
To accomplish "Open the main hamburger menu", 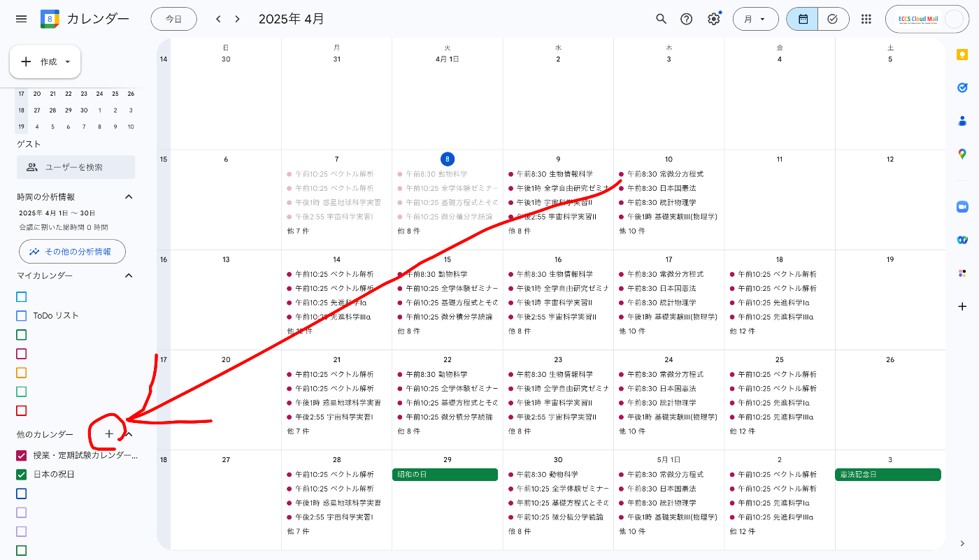I will [x=21, y=19].
